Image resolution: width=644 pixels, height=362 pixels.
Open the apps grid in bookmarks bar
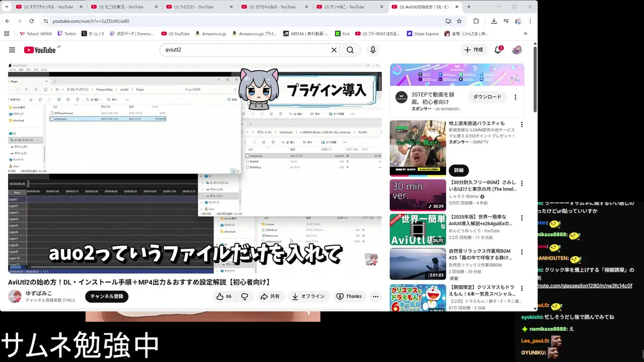click(7, 34)
